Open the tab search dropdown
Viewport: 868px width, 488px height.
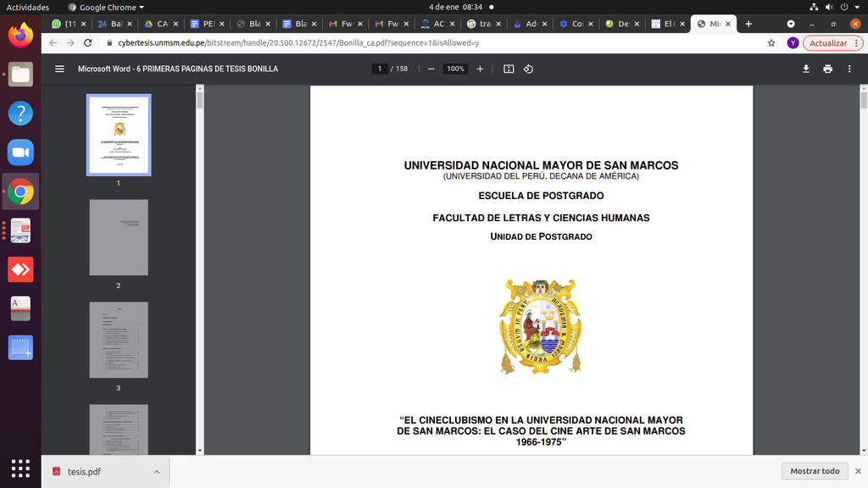coord(791,24)
